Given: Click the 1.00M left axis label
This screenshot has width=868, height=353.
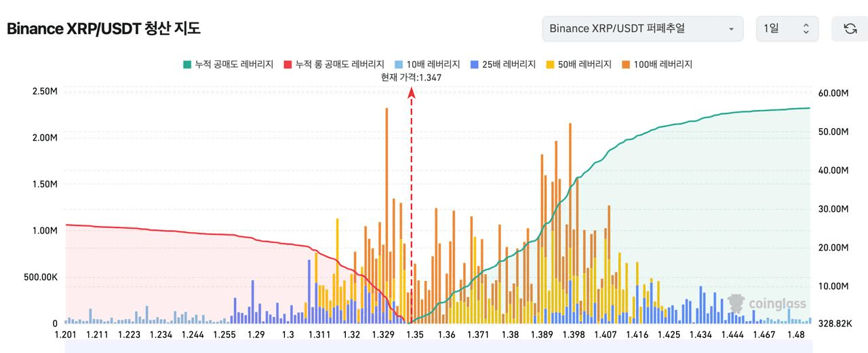Looking at the screenshot, I should tap(45, 231).
